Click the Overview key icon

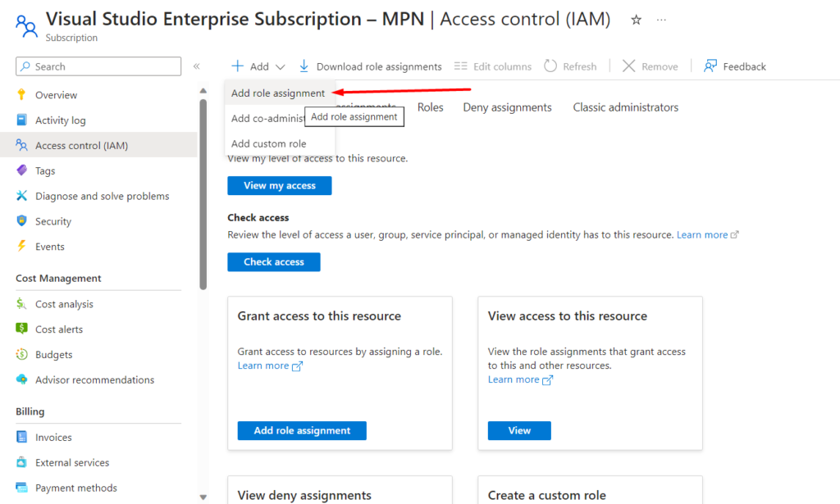[21, 95]
